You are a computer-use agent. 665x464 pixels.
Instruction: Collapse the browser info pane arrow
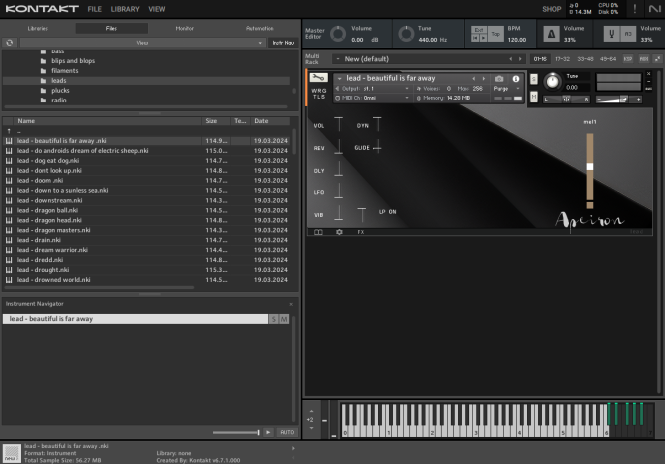pos(293,448)
